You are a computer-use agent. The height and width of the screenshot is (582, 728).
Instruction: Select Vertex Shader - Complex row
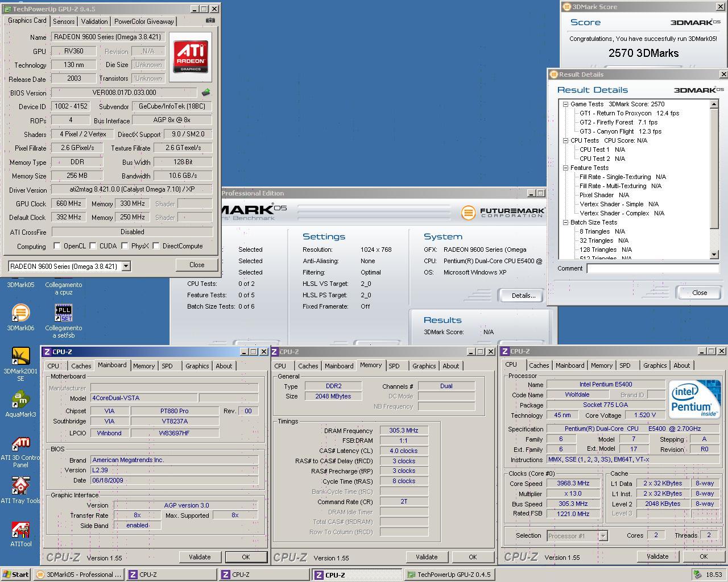622,213
